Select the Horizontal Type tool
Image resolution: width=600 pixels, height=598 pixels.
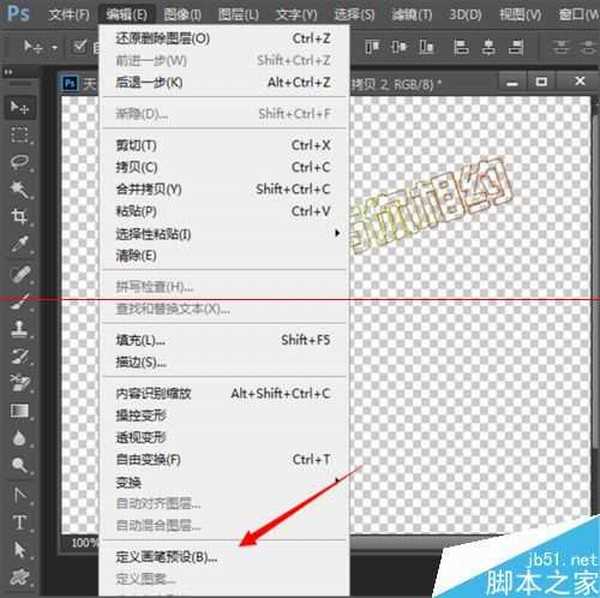19,521
